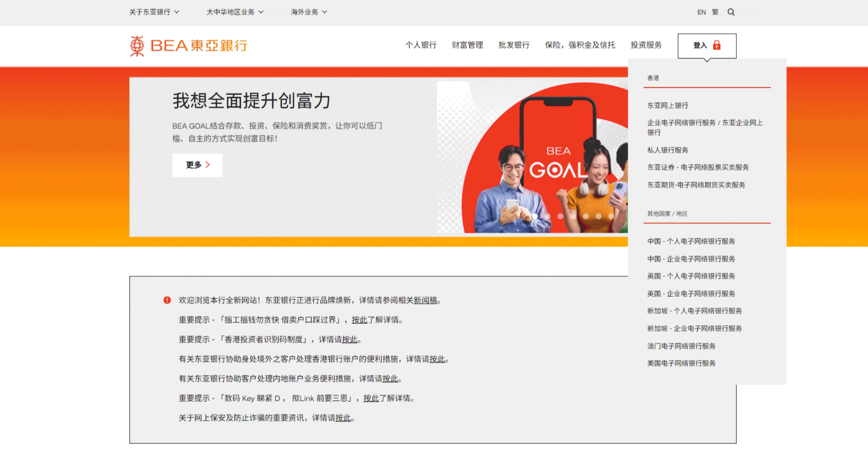
Task: Click 按此 link for 数码 Key notice
Action: coord(371,398)
